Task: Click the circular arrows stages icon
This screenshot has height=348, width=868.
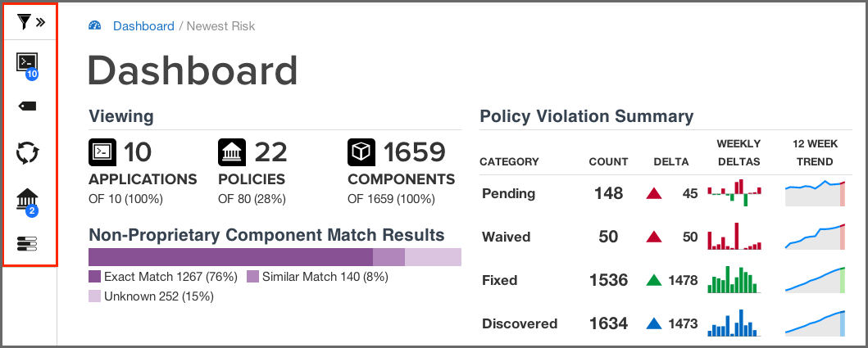Action: coord(28,152)
